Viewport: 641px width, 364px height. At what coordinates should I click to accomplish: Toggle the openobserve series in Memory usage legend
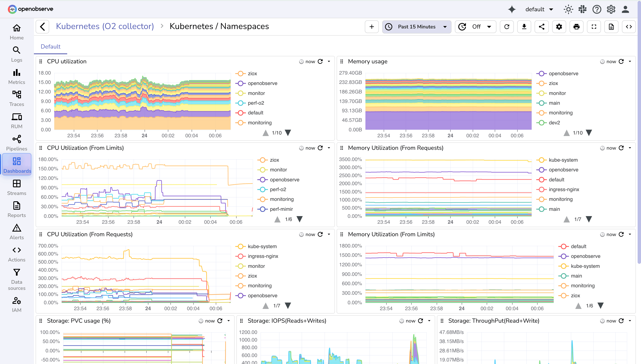(563, 73)
